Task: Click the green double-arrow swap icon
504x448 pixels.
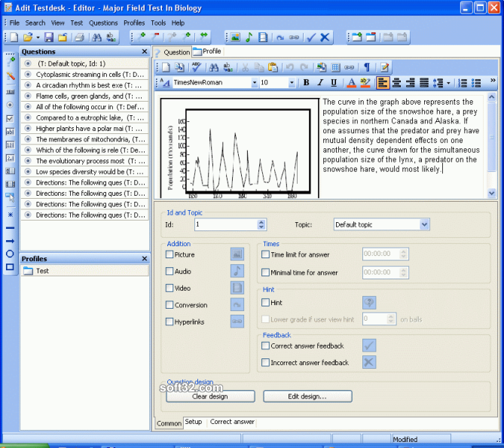Action: tap(203, 37)
